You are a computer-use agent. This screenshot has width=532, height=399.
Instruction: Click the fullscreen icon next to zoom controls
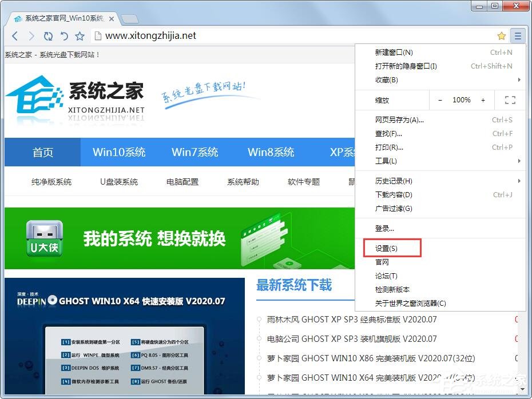(x=510, y=99)
